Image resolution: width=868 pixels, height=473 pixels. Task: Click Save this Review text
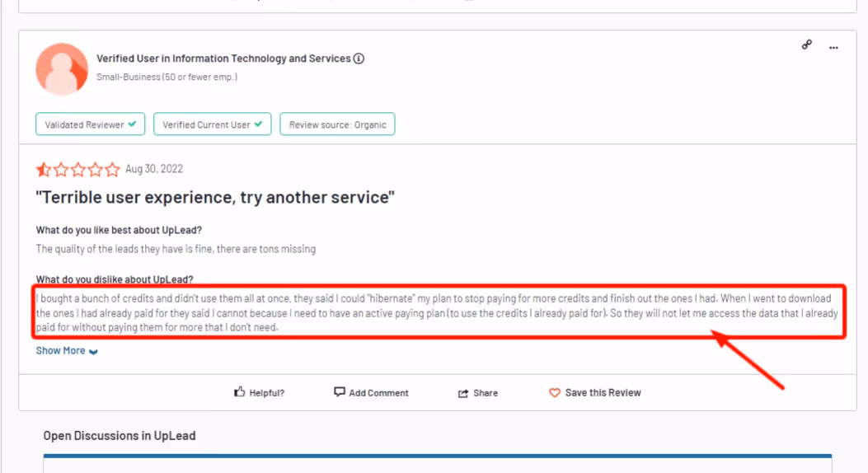point(603,392)
